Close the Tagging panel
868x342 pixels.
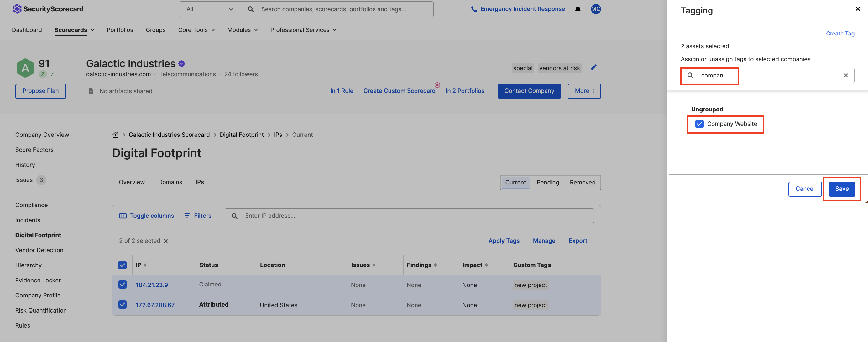coord(858,9)
